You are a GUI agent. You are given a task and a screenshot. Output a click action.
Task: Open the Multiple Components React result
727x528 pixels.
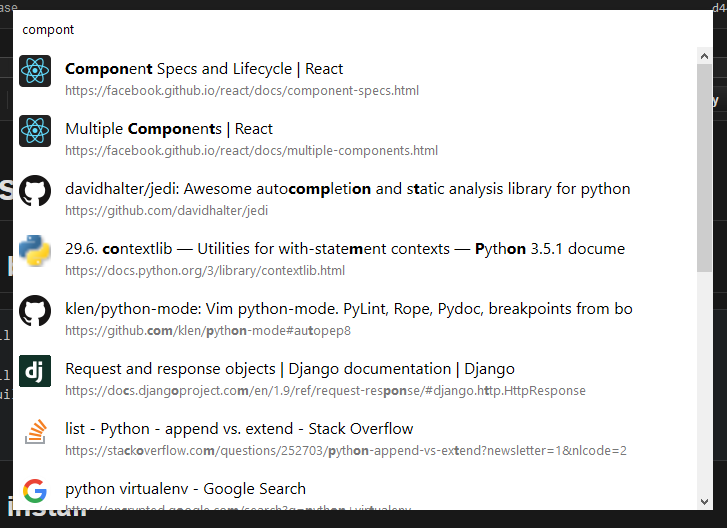pos(169,129)
